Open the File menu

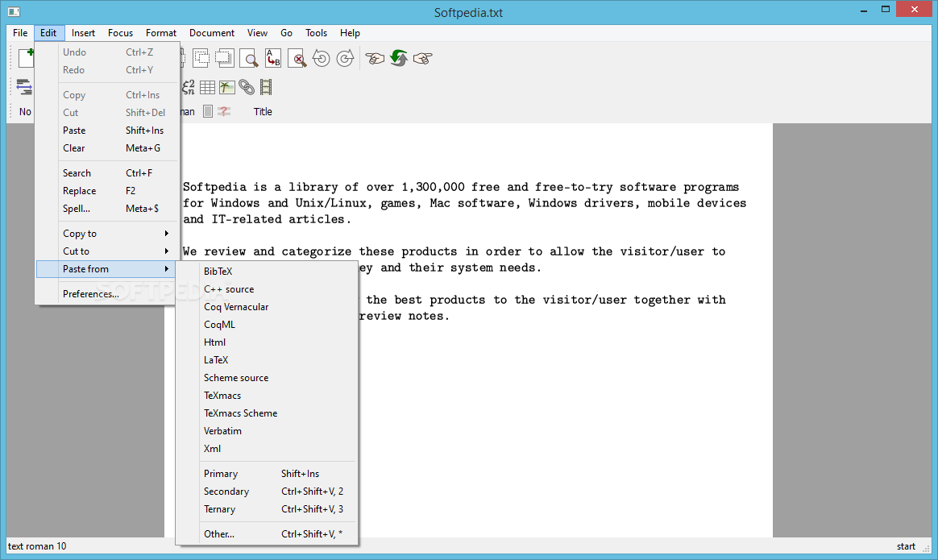[x=20, y=33]
